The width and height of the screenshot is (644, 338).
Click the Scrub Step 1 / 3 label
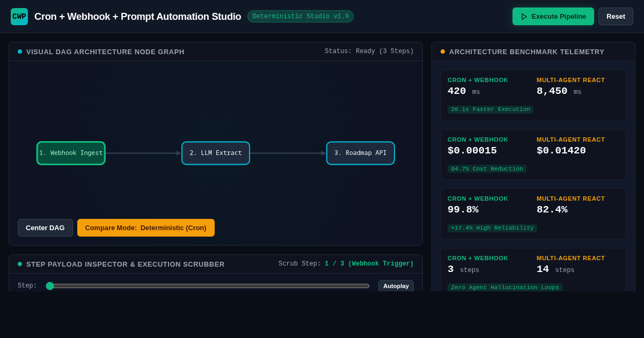coord(346,264)
